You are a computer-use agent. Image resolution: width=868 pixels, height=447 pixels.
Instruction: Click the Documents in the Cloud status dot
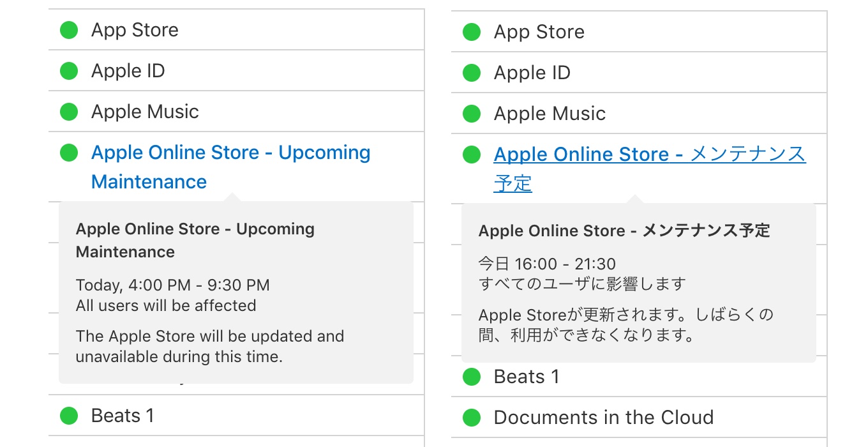(472, 418)
